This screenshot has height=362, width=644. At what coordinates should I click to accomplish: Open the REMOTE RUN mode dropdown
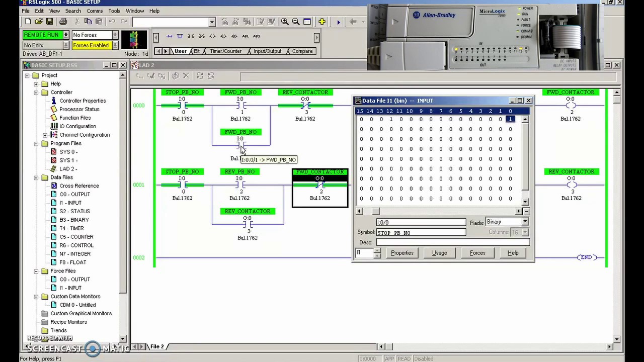point(65,35)
